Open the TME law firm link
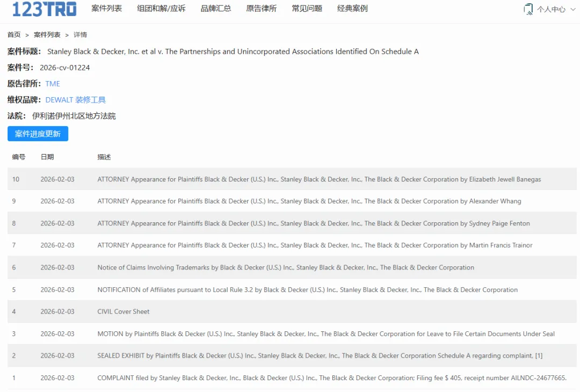 point(53,84)
